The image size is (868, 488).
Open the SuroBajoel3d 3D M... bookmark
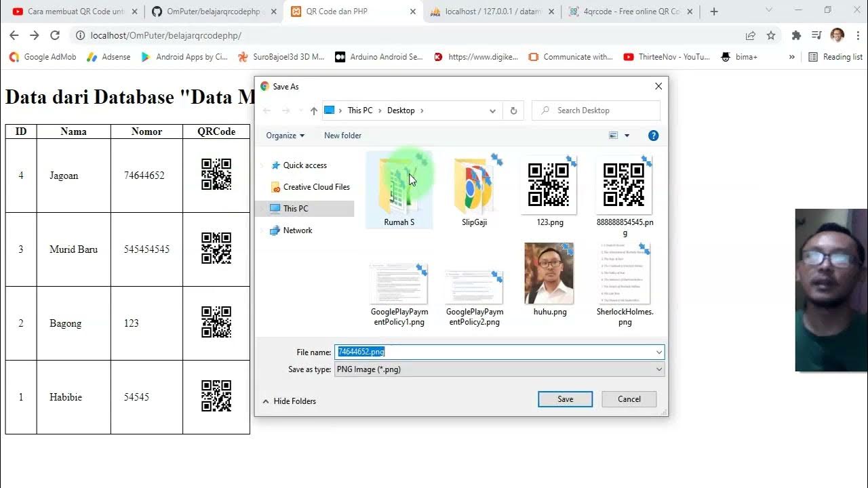tap(281, 57)
